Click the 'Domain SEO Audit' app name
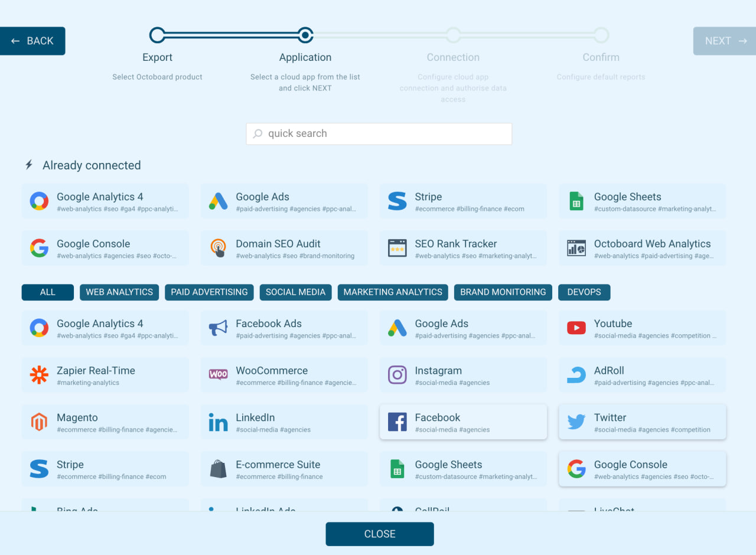 point(278,244)
